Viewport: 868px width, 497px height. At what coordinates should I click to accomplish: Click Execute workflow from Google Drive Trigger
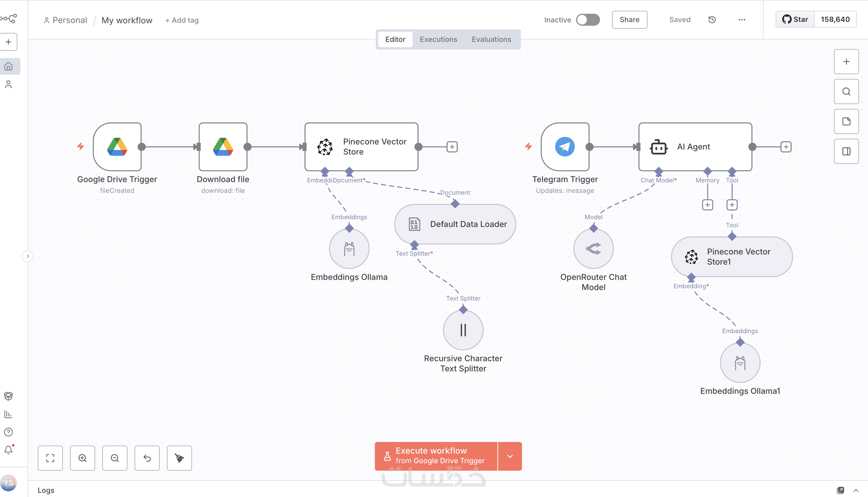pyautogui.click(x=436, y=456)
